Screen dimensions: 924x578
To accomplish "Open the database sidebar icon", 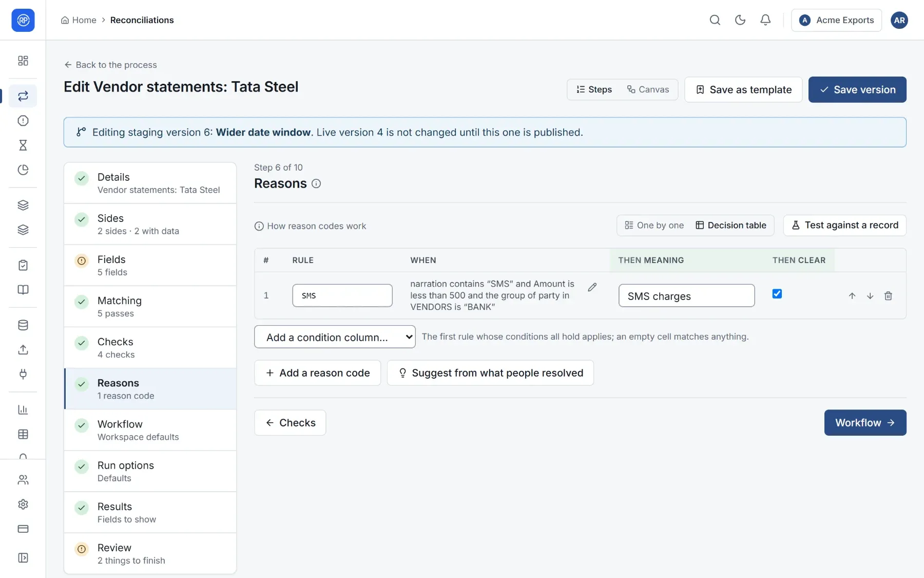I will pyautogui.click(x=23, y=325).
